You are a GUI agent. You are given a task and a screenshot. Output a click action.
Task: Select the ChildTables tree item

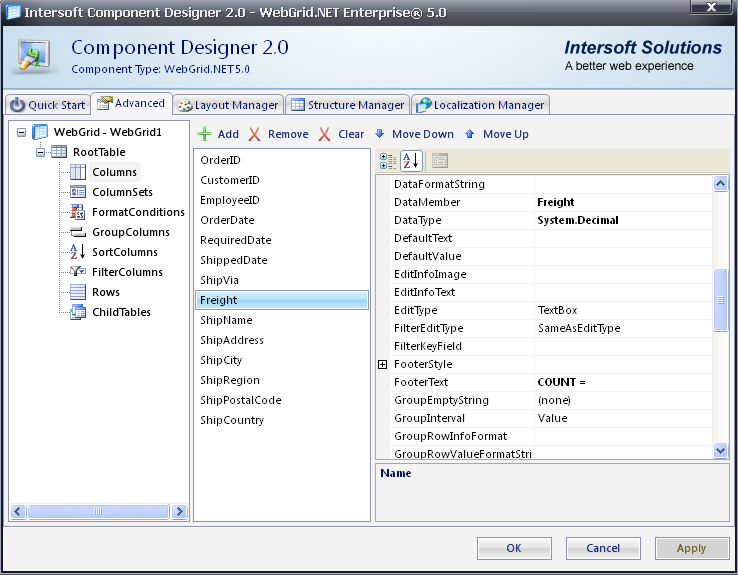point(121,312)
